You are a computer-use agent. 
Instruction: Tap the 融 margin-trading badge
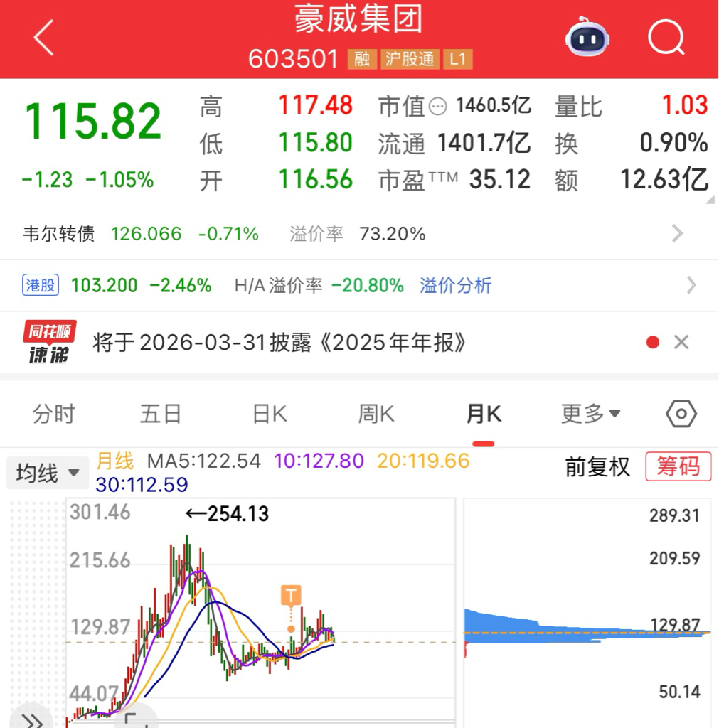point(362,59)
